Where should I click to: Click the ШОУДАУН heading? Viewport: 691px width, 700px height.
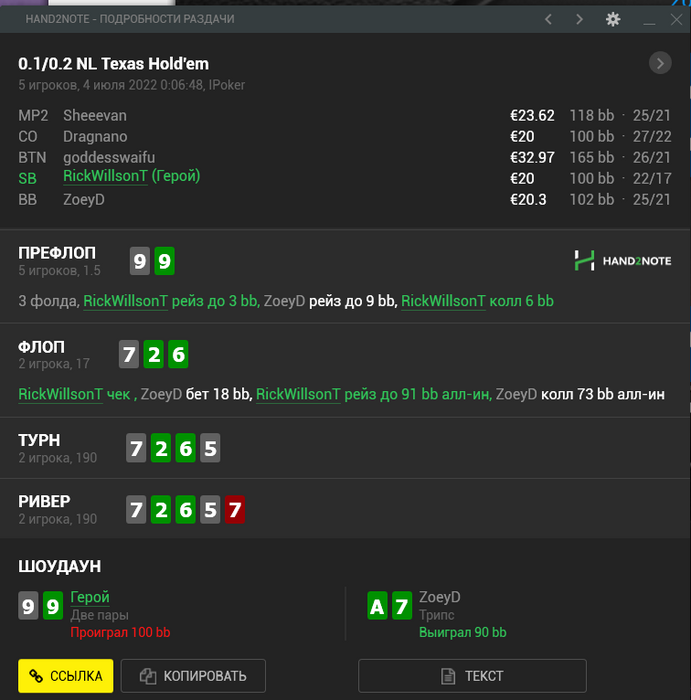59,566
